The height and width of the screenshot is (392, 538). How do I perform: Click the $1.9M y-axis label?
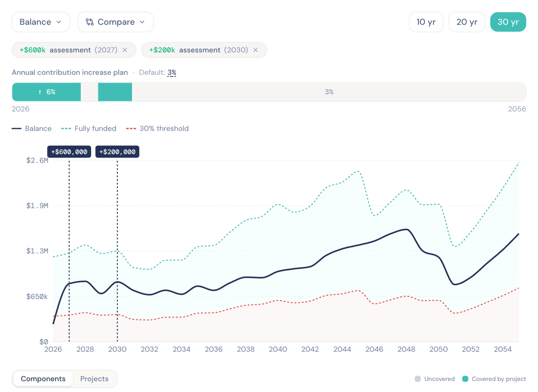pos(37,206)
